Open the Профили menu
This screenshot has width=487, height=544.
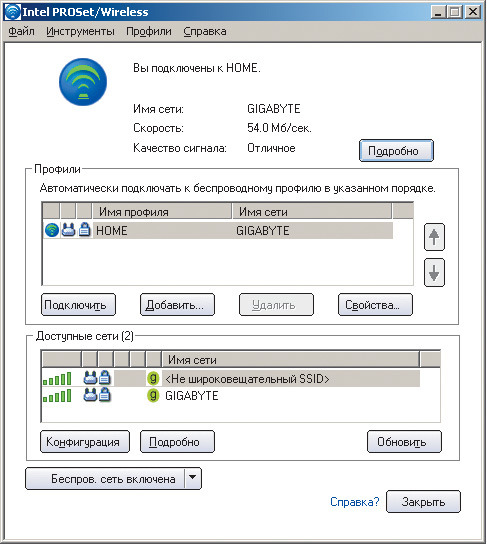point(148,31)
